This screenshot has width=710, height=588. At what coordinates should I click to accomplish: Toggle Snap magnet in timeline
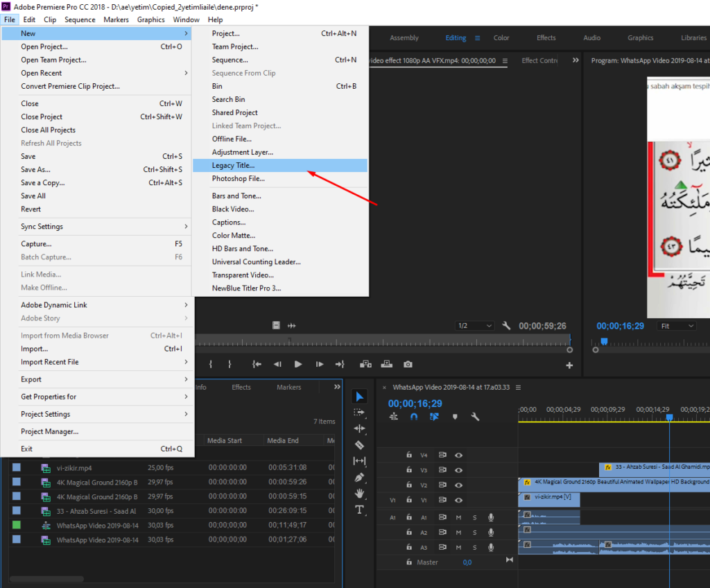tap(414, 417)
